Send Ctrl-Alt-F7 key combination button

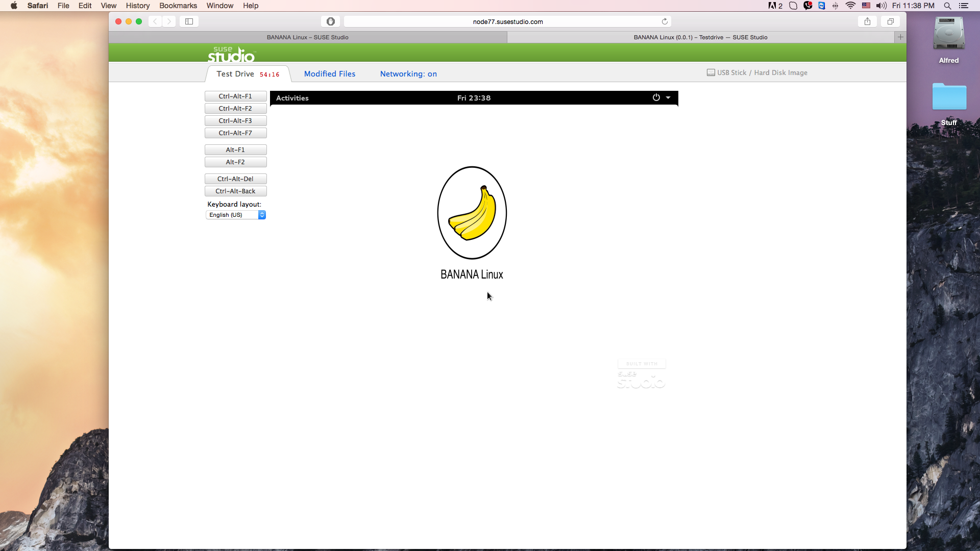[235, 133]
